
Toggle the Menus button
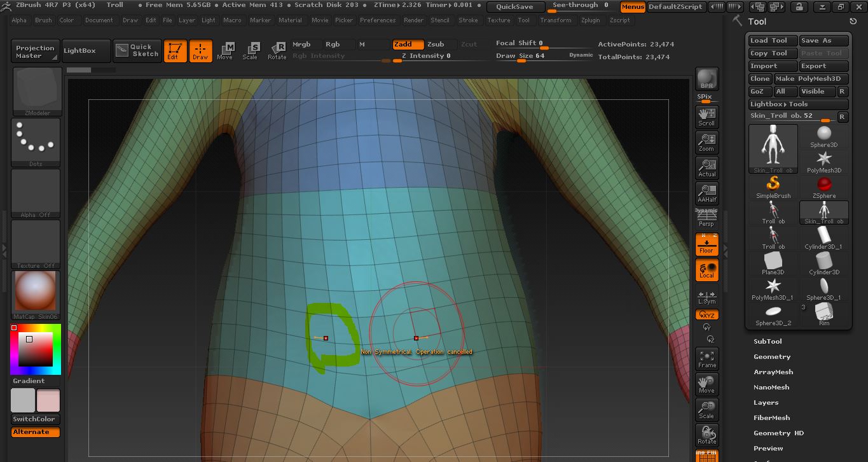click(633, 7)
